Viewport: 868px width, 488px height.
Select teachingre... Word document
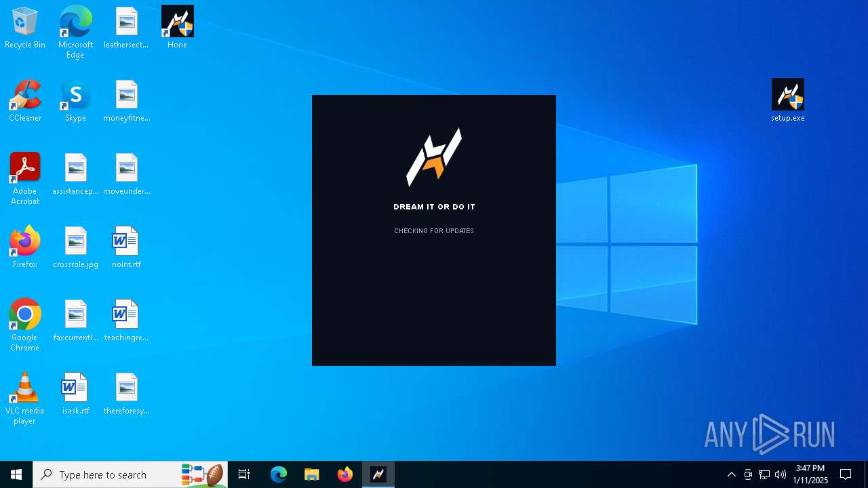point(126,321)
